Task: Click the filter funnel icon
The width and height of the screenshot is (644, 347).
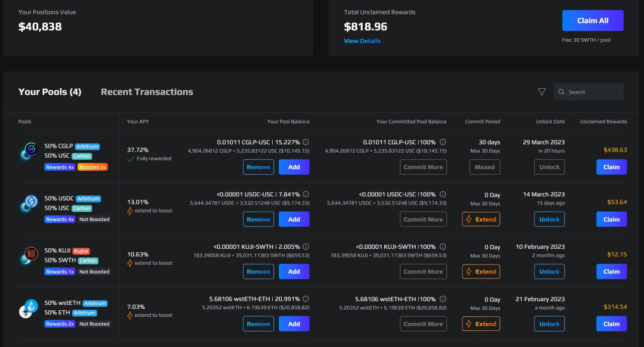Action: 542,92
